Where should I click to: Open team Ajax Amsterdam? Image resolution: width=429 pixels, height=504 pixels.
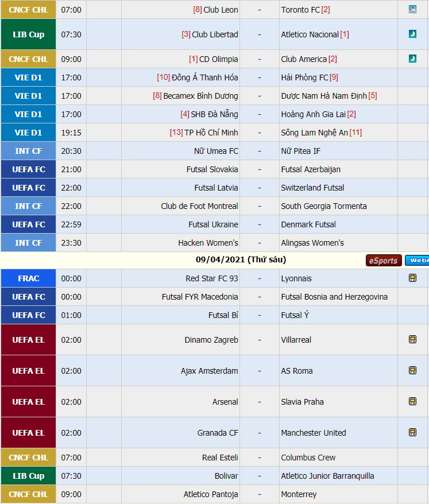click(x=210, y=371)
